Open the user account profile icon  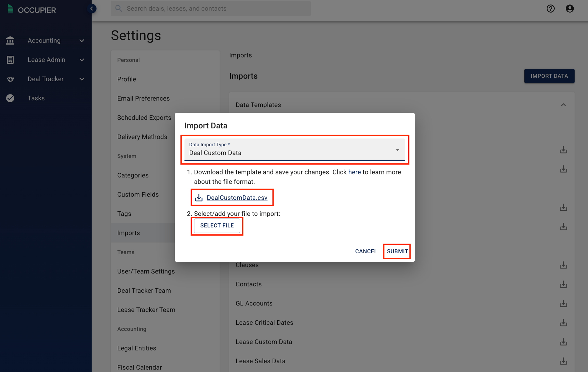click(x=570, y=9)
